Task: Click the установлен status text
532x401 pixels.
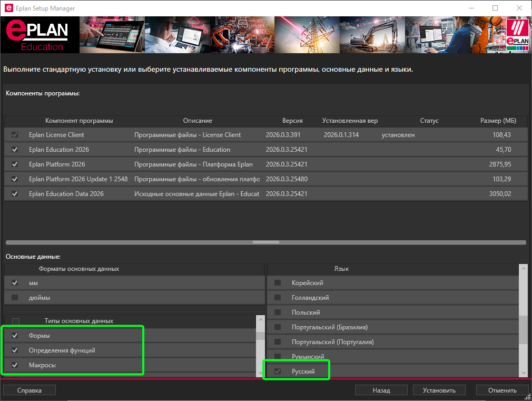Action: (x=398, y=135)
